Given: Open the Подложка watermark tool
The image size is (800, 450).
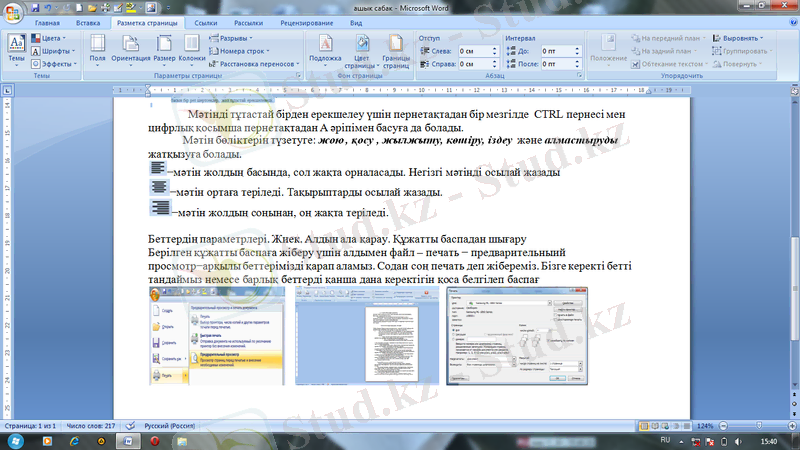Looking at the screenshot, I should click(325, 47).
